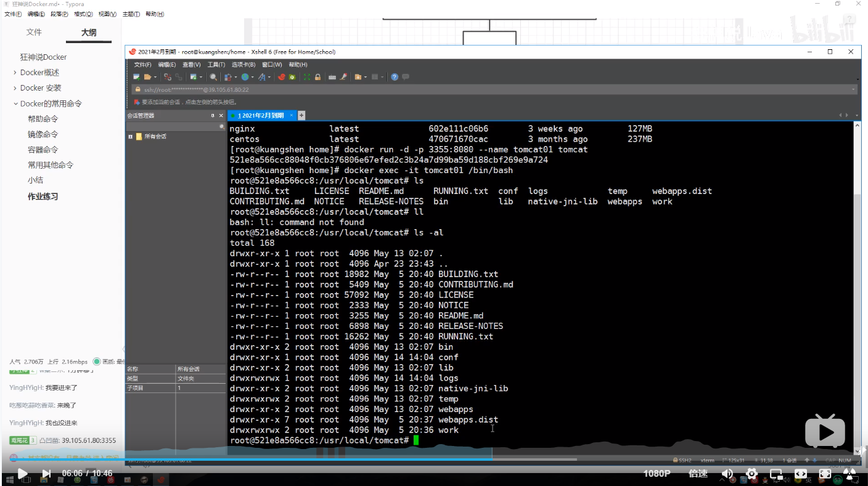Image resolution: width=868 pixels, height=486 pixels.
Task: Click the New Session icon in Xshell toolbar
Action: coord(136,77)
